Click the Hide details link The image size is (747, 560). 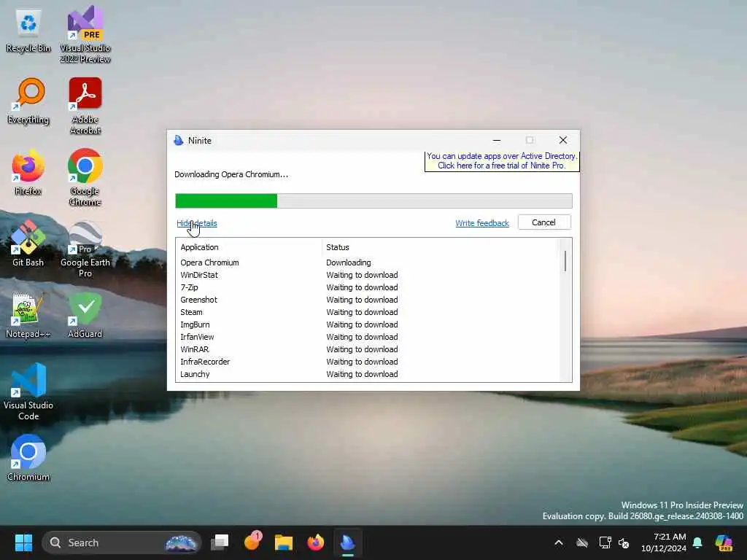(x=197, y=223)
